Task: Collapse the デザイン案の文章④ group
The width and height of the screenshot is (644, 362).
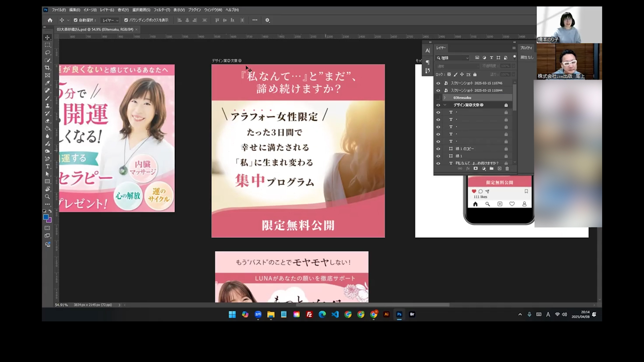Action: point(445,105)
